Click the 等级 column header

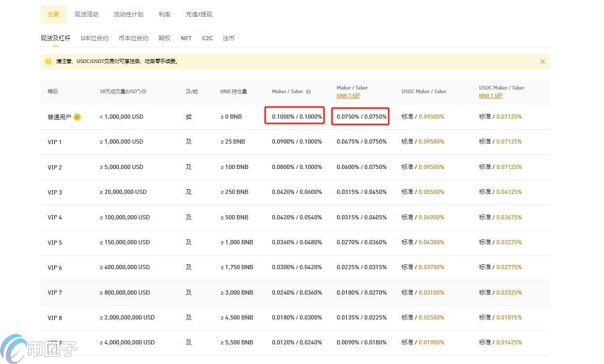tap(53, 92)
